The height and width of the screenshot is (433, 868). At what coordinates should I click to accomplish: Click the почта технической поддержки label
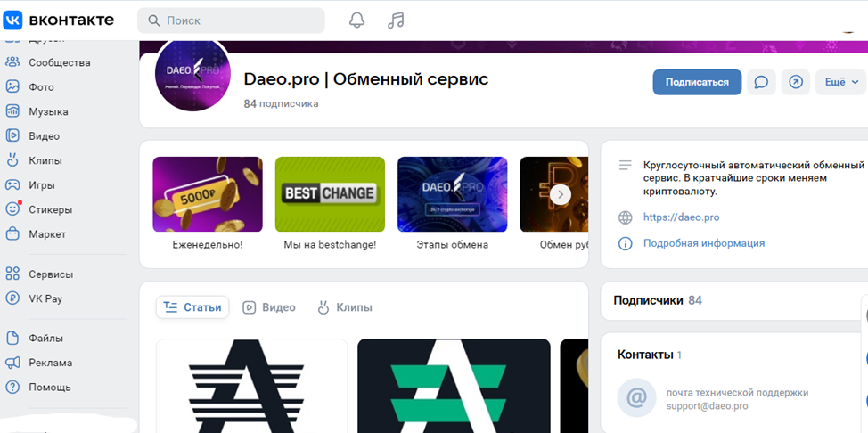coord(737,393)
